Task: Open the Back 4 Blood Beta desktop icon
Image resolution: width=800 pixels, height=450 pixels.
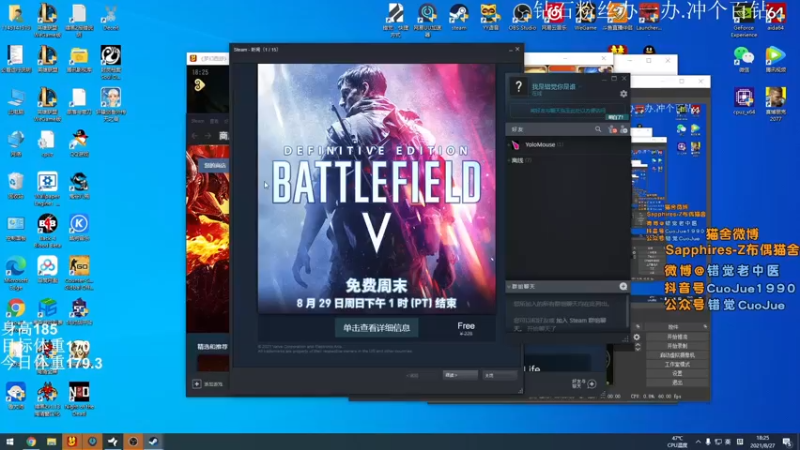Action: 47,231
